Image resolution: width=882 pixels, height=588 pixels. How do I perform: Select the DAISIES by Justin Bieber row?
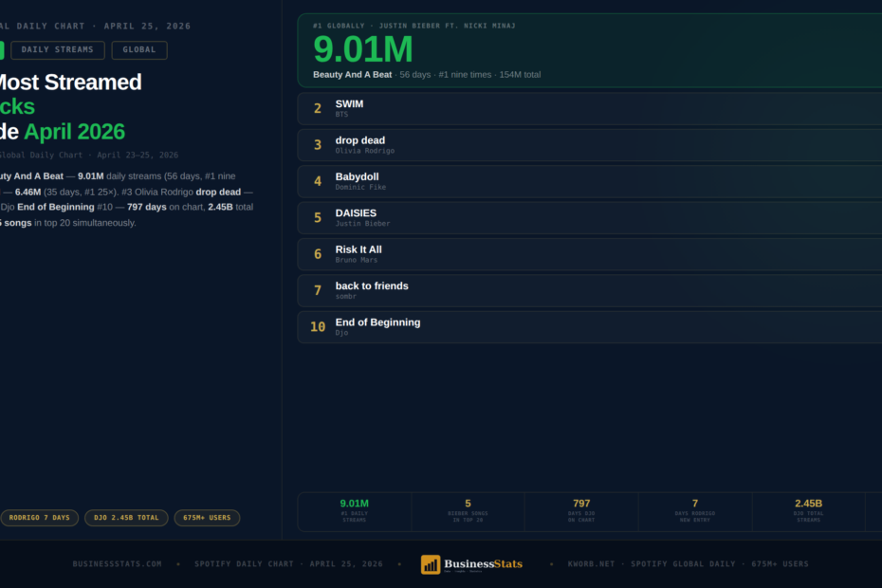click(x=590, y=218)
